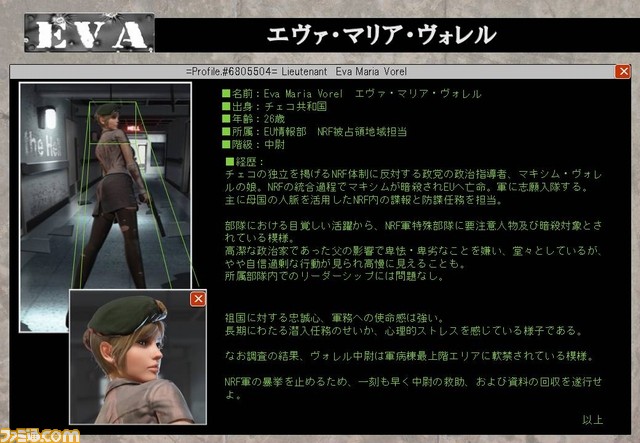Close the portrait close-up popup
This screenshot has width=640, height=443.
198,299
